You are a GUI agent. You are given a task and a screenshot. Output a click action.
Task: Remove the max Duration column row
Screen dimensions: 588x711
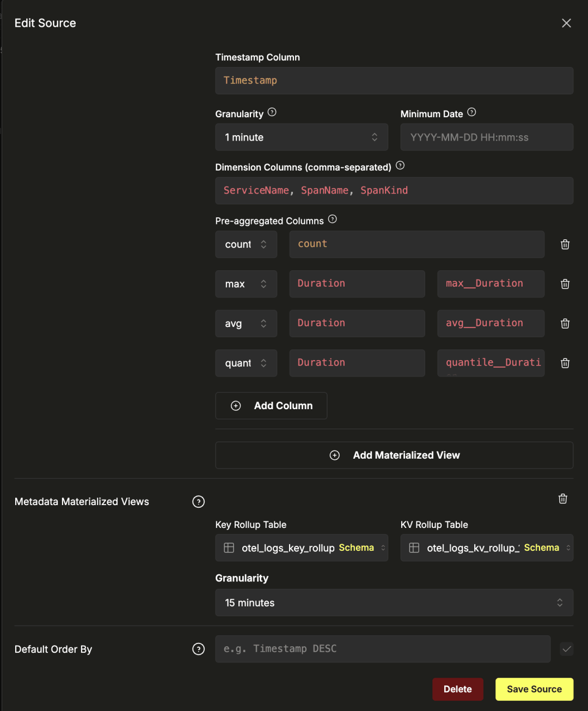pos(565,284)
